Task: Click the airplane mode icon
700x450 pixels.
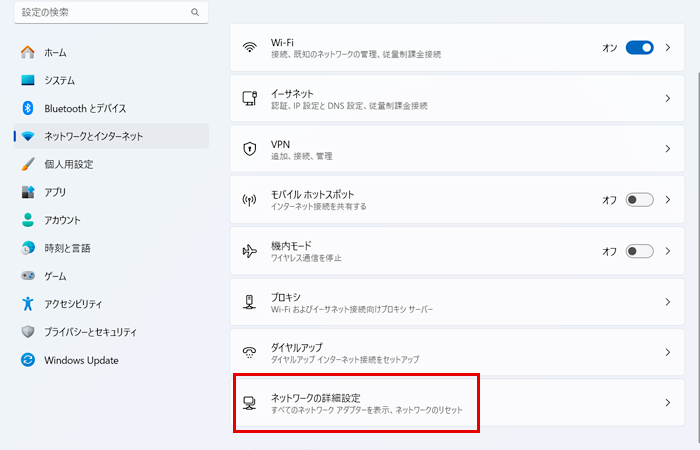Action: tap(250, 251)
